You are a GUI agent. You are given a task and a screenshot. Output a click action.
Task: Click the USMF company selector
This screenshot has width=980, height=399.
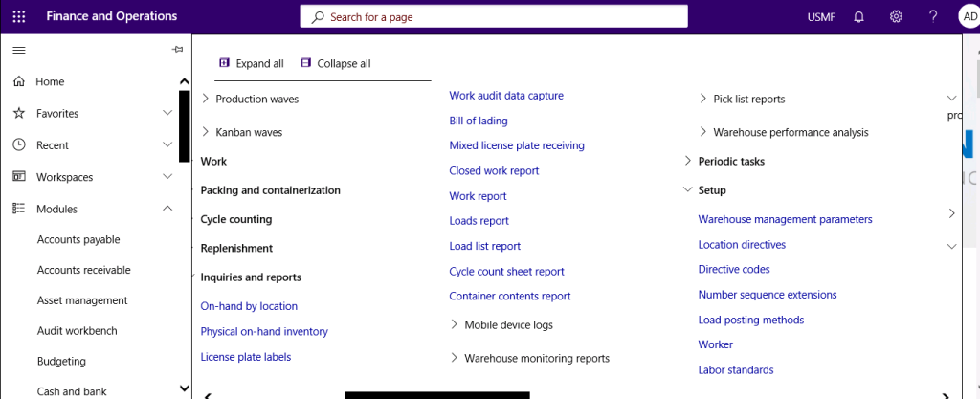click(x=823, y=16)
